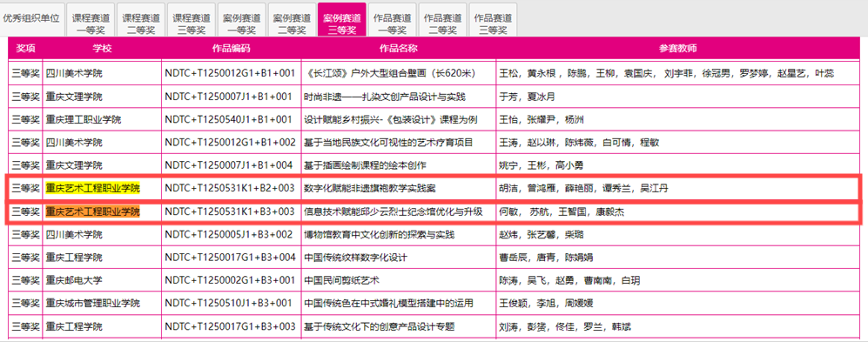This screenshot has width=868, height=342.
Task: Click 重庆工程学院 in the 中国传统纹样数字化设计 row
Action: 74,258
